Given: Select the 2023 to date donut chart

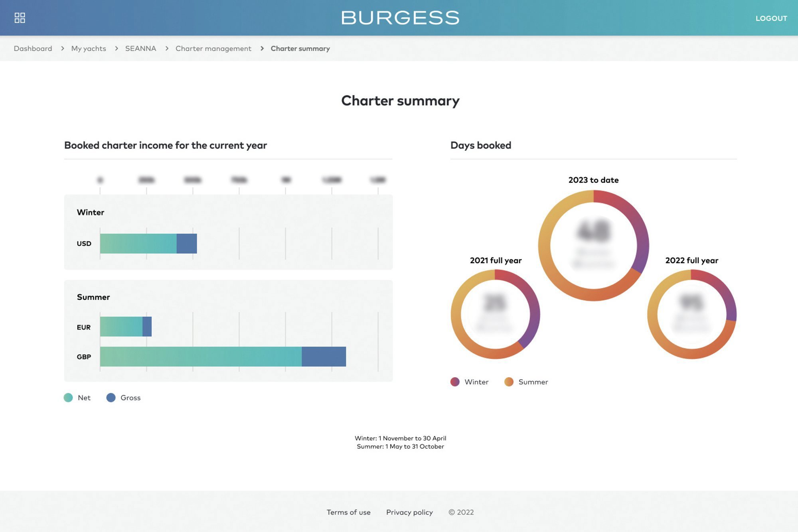Looking at the screenshot, I should [x=593, y=245].
